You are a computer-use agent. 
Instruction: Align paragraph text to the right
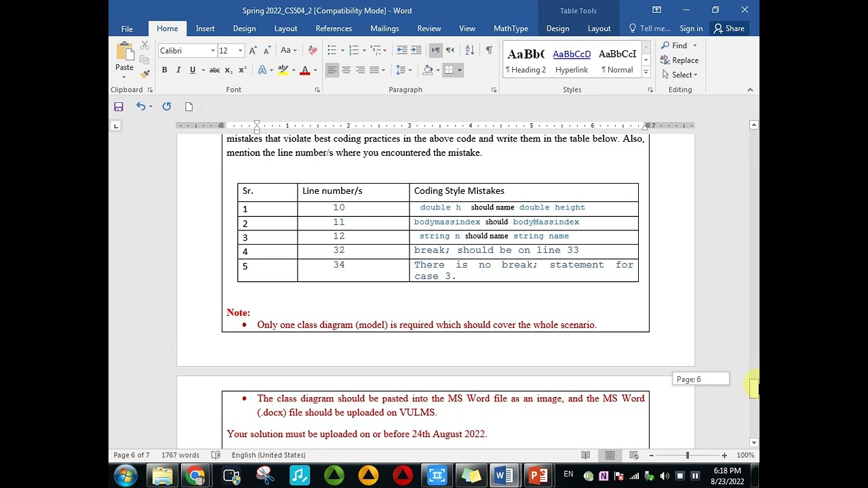360,70
